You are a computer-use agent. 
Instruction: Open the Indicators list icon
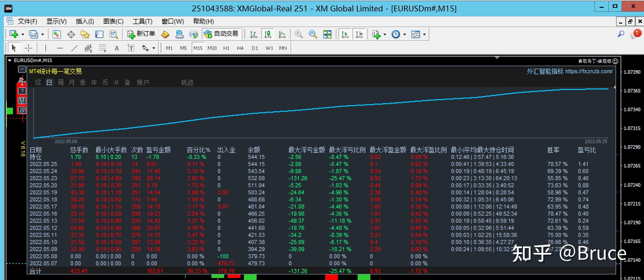[376, 34]
